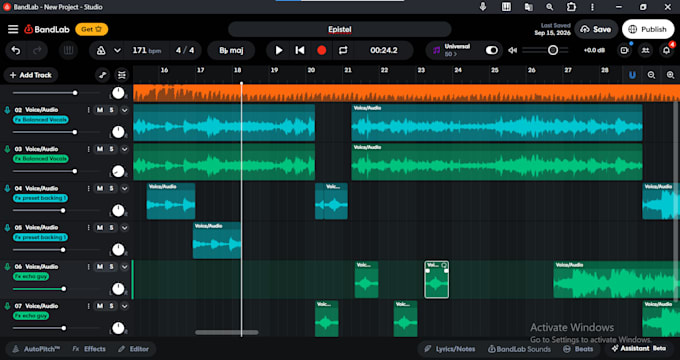Open track 04 three-dot menu

point(88,188)
